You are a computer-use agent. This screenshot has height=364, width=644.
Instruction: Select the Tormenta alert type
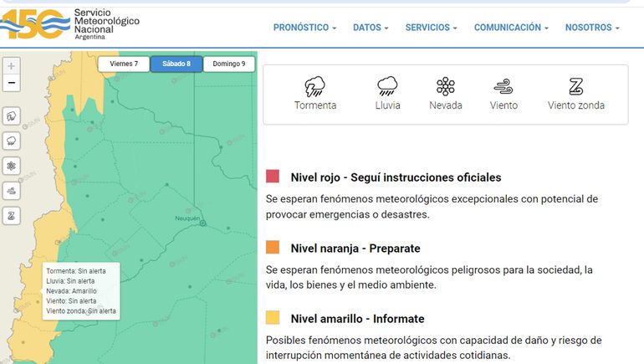pos(315,94)
